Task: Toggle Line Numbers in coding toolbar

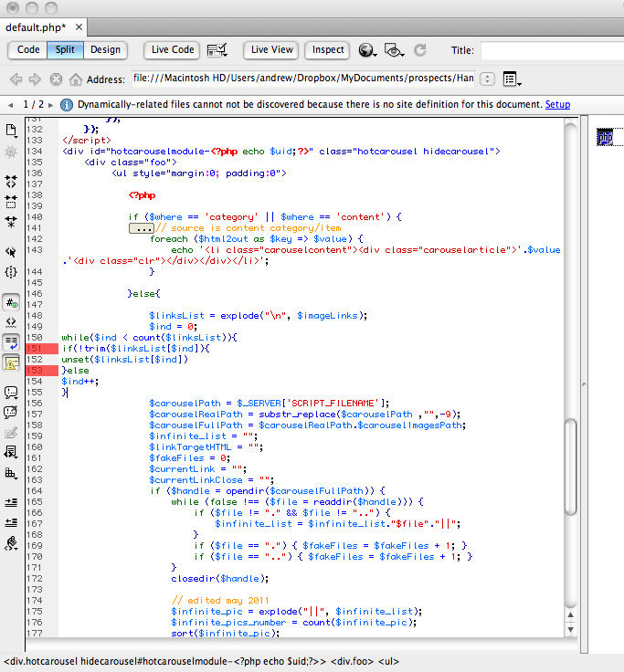Action: [11, 302]
